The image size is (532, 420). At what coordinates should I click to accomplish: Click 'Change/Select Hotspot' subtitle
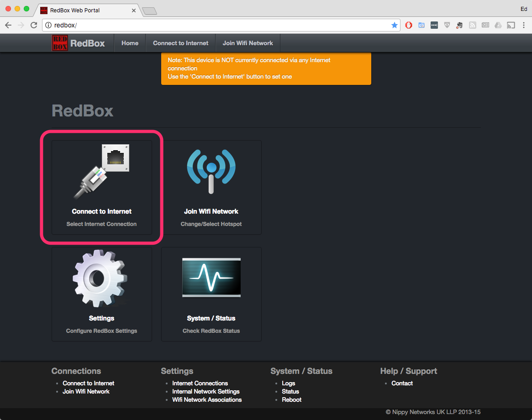point(211,224)
